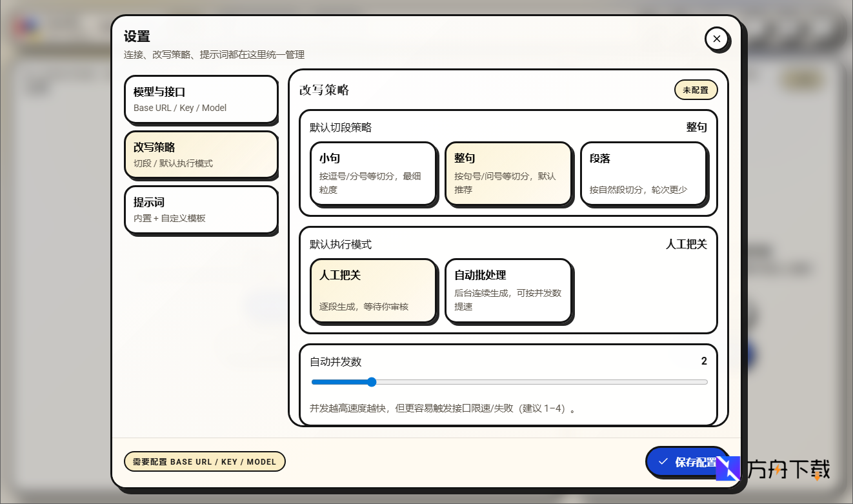Click the concurrency value showing 2

point(704,361)
